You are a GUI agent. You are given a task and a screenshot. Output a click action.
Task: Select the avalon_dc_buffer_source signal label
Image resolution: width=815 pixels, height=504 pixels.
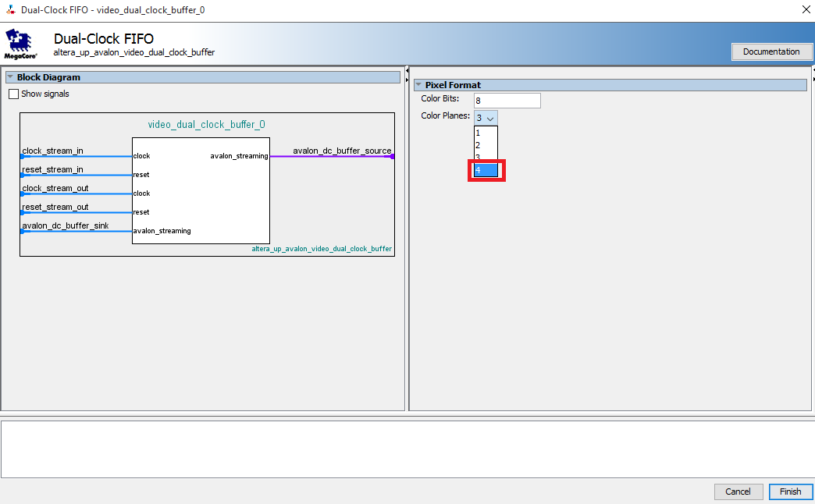click(342, 151)
